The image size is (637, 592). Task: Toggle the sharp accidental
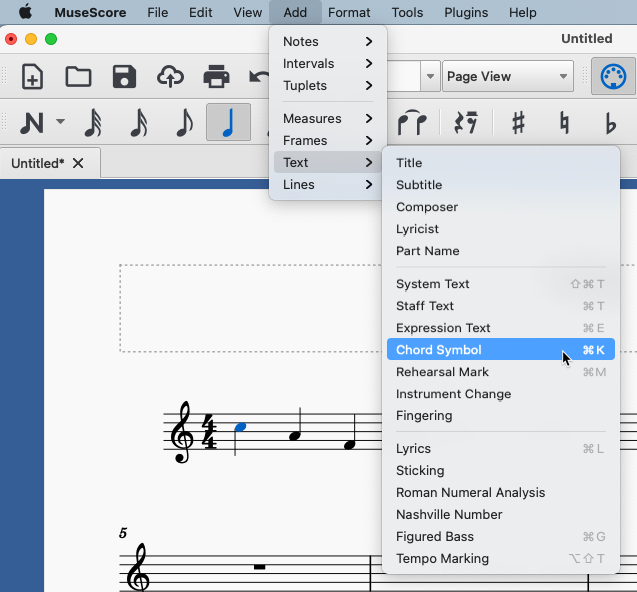point(518,122)
